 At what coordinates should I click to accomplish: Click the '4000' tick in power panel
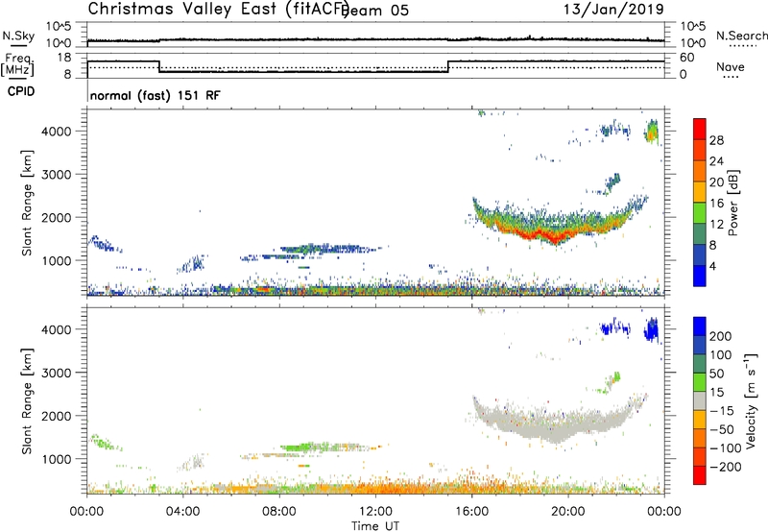point(57,132)
